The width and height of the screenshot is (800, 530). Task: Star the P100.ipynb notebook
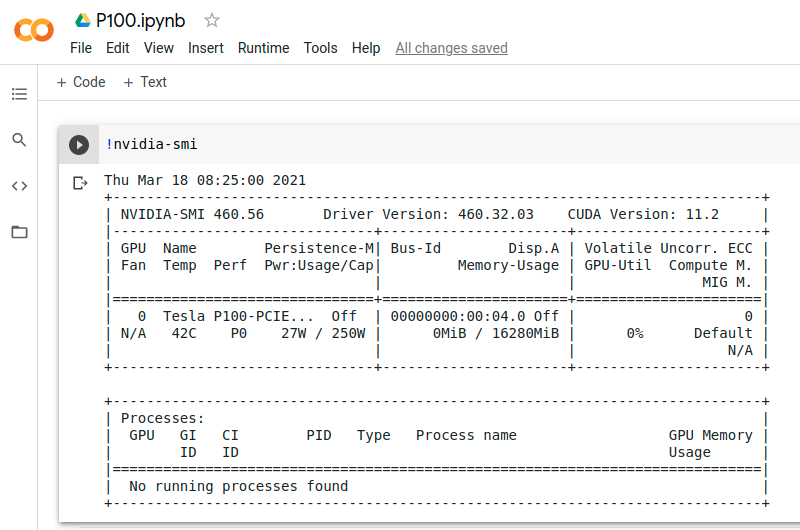[x=212, y=20]
